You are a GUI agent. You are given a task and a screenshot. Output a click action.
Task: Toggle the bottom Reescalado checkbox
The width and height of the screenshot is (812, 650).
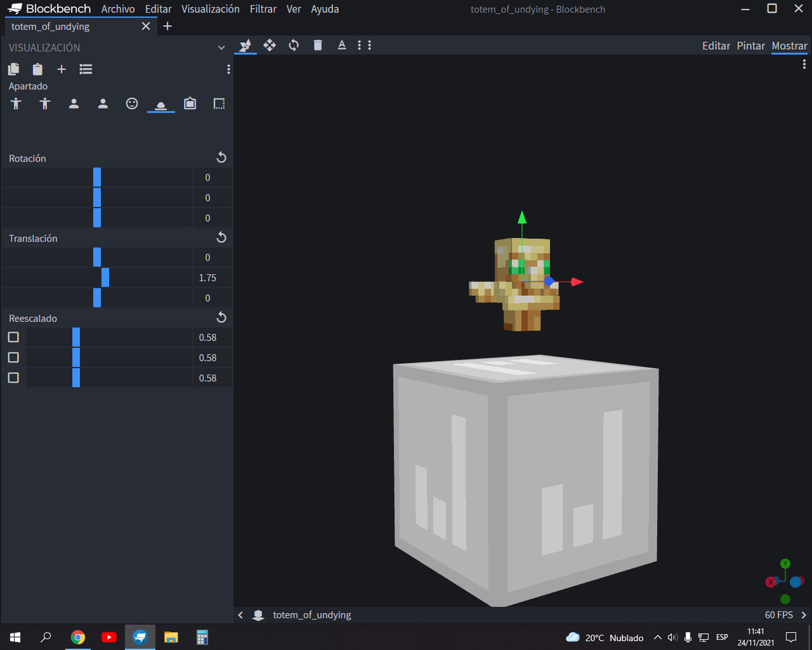(13, 377)
